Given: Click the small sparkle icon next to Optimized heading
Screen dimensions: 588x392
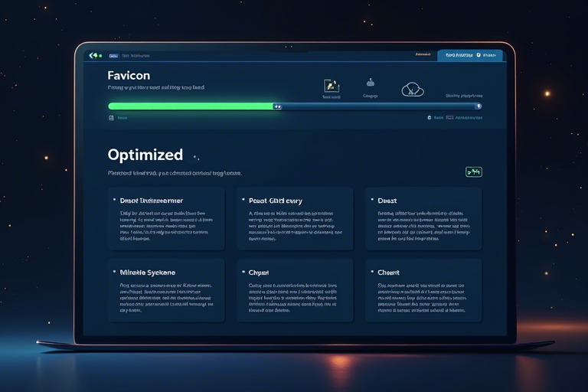Looking at the screenshot, I should (196, 158).
